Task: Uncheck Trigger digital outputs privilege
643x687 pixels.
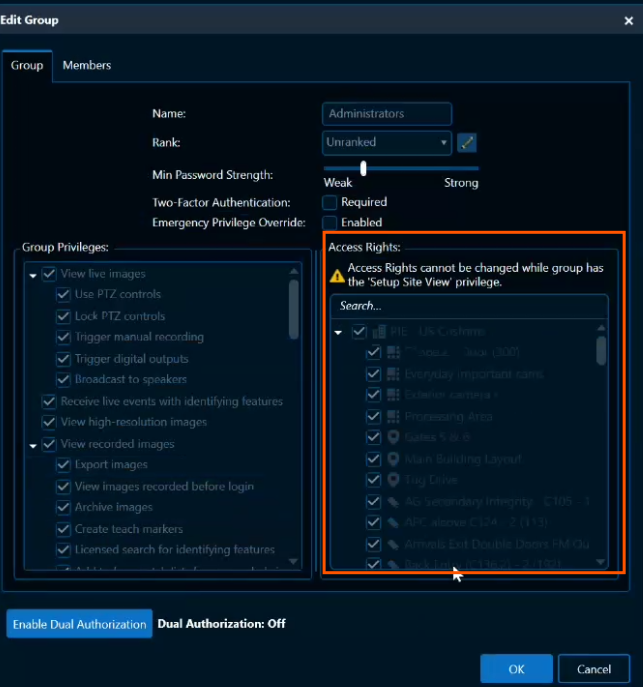Action: pos(64,359)
